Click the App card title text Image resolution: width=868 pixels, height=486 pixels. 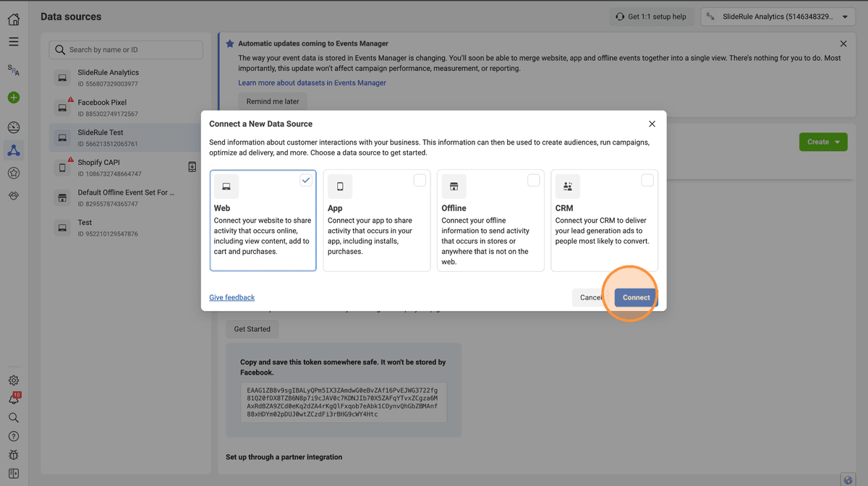[335, 208]
